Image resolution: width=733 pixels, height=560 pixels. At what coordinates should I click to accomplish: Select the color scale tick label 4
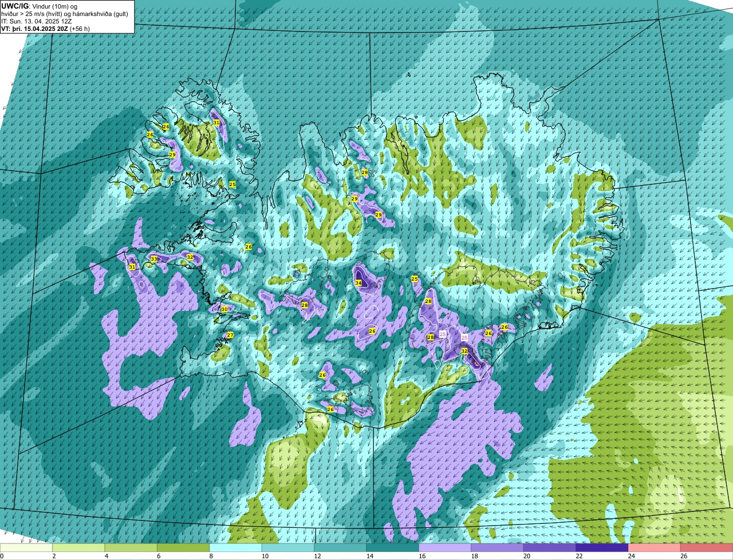pos(105,555)
